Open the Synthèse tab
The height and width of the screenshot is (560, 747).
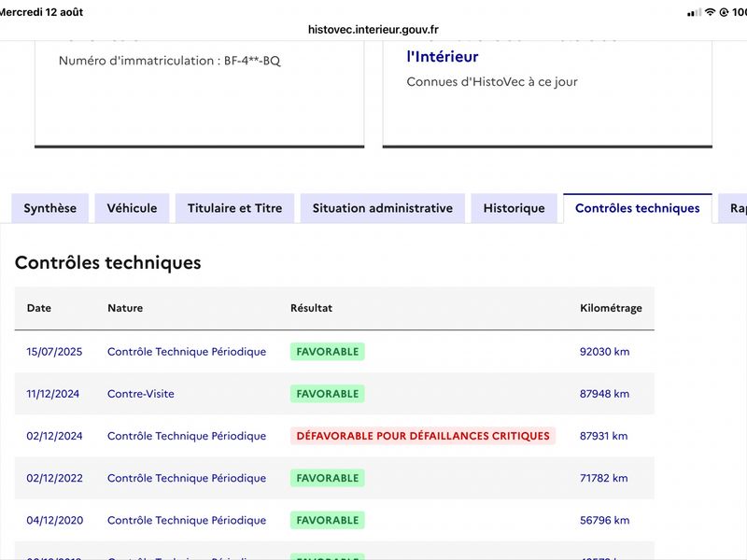click(50, 208)
